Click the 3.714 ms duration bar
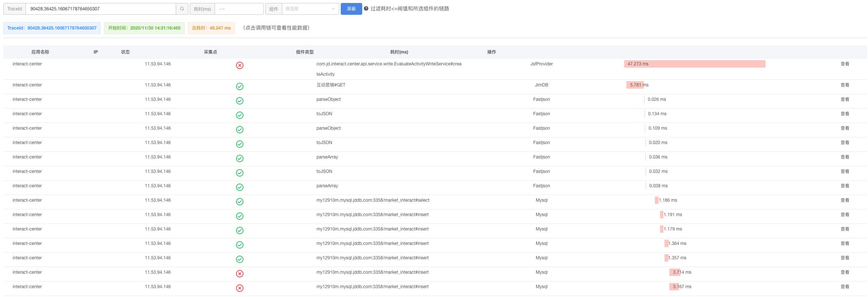 point(675,272)
